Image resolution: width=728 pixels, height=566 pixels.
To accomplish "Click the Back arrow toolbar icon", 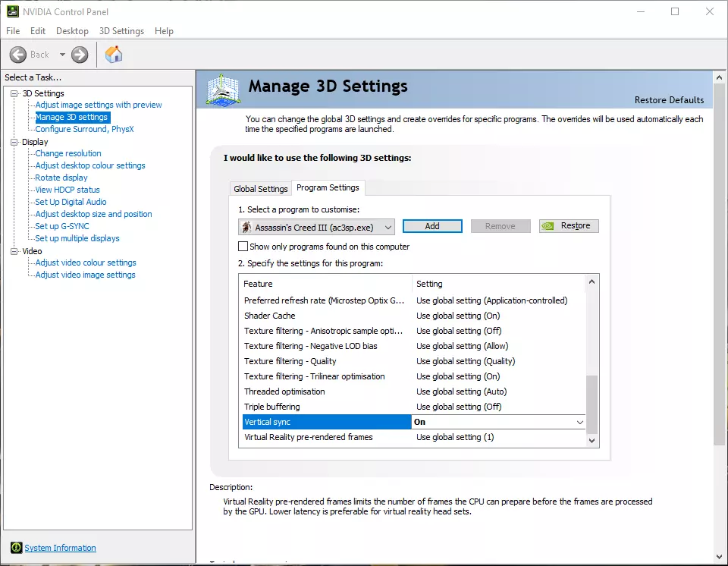I will [x=18, y=55].
